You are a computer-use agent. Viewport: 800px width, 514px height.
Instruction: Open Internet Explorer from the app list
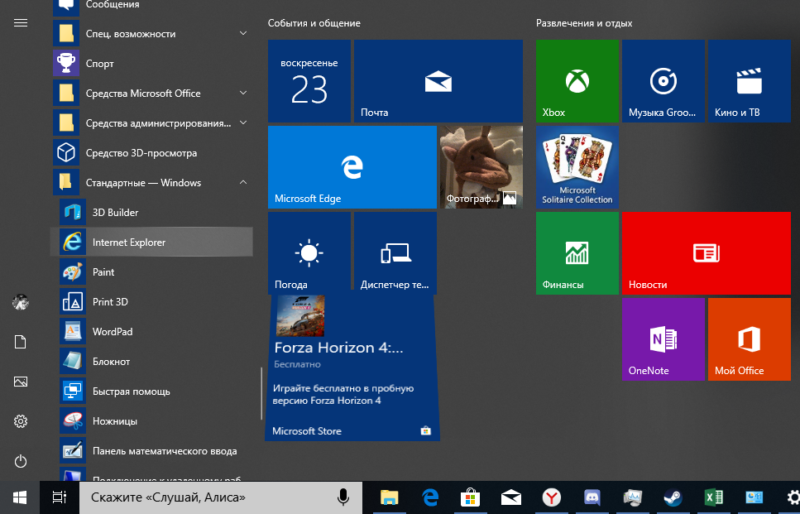pyautogui.click(x=152, y=242)
